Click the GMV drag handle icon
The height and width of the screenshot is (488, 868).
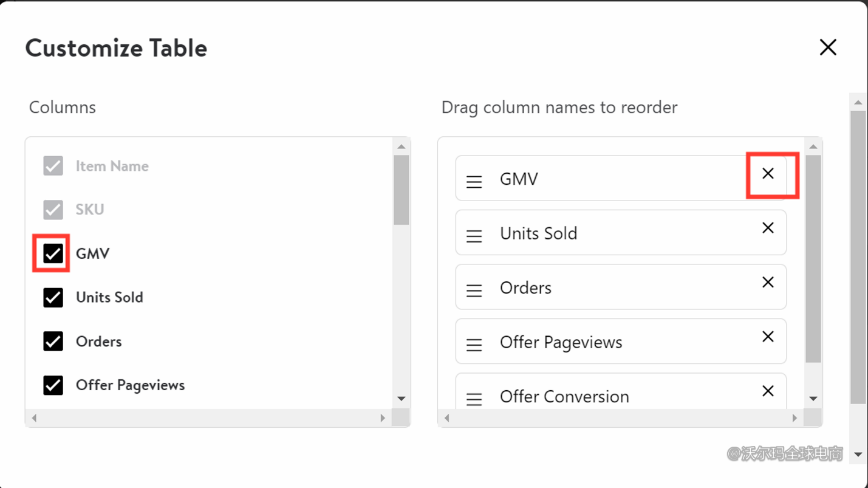[x=474, y=181]
